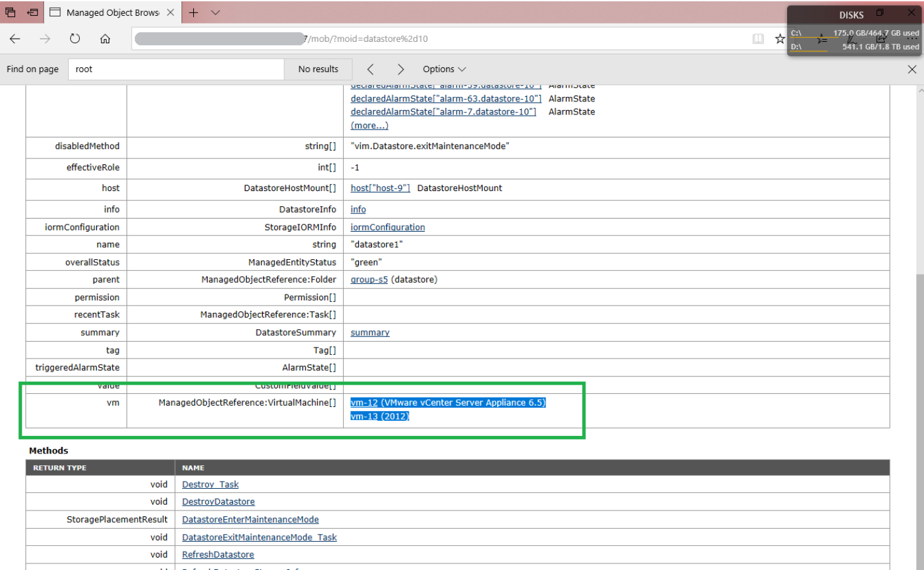Click the refresh page icon
924x570 pixels.
coord(75,39)
